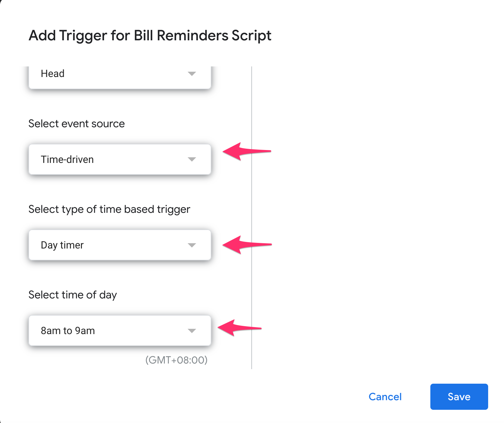Save the Bill Reminders Script trigger
The image size is (504, 423).
tap(459, 397)
